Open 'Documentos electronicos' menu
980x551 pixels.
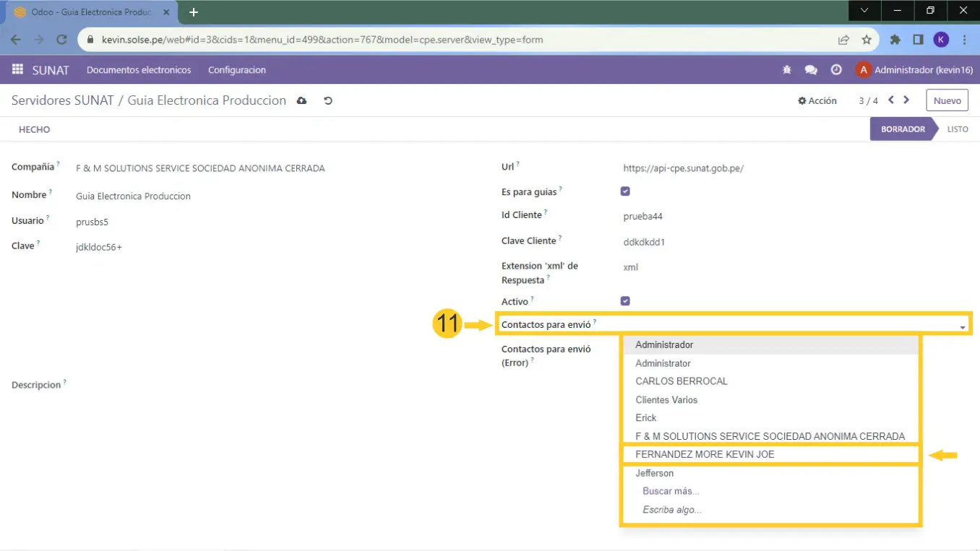click(x=139, y=70)
